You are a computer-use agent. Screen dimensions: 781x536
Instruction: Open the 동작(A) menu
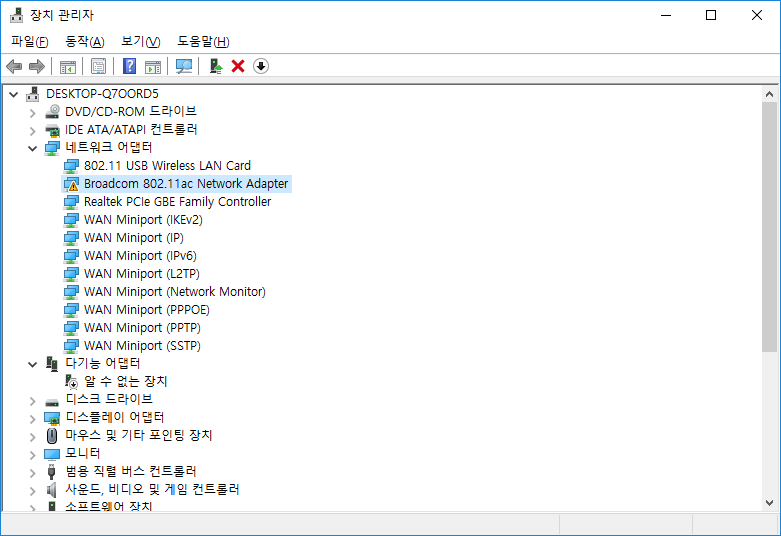[85, 41]
